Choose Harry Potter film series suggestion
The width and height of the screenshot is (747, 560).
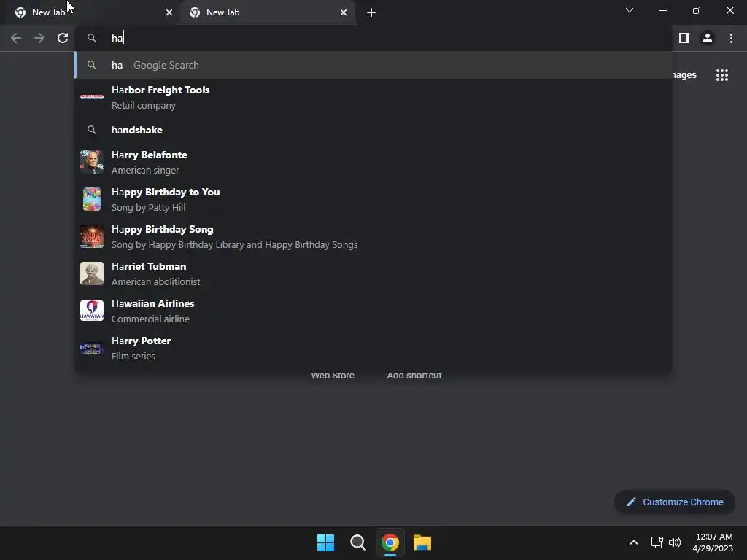pos(373,348)
